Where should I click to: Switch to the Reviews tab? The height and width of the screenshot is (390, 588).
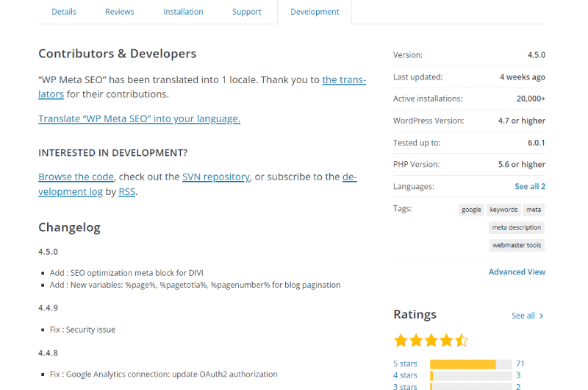(119, 12)
